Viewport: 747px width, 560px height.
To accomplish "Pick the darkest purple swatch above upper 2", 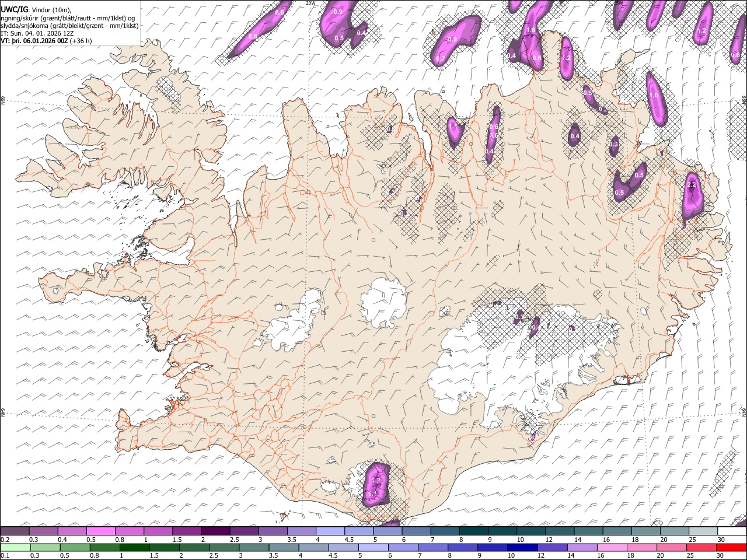I will 215,531.
